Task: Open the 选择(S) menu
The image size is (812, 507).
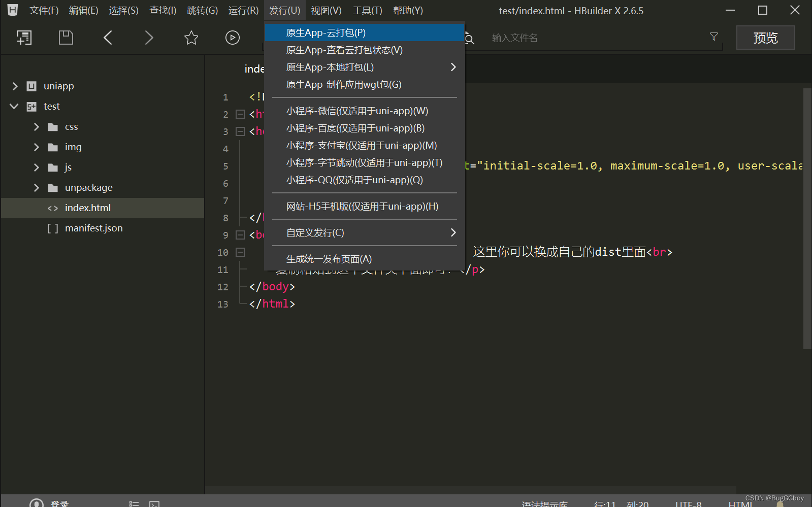Action: coord(124,11)
